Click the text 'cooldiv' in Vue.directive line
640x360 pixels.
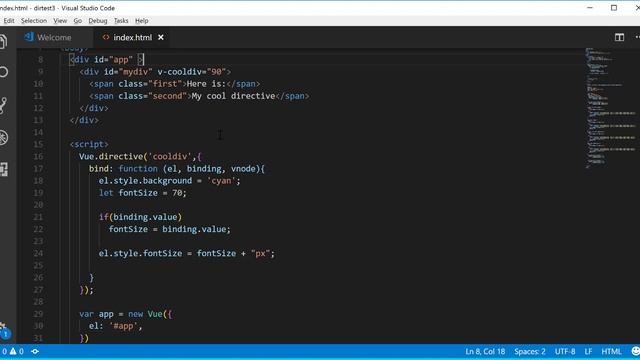[169, 157]
